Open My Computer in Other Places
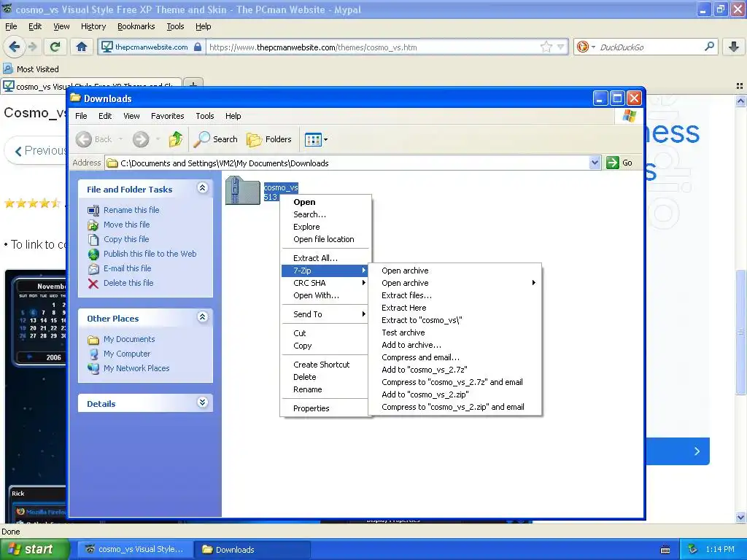Image resolution: width=747 pixels, height=560 pixels. (127, 354)
